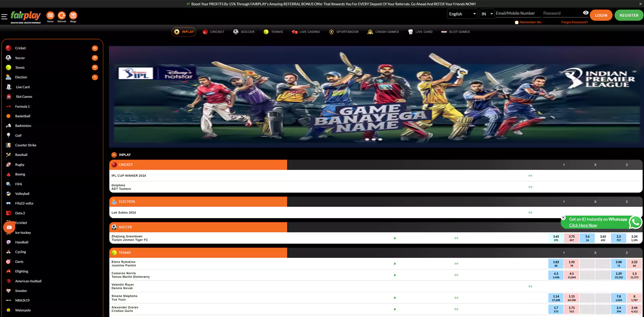Focus the Email/Mobile Number field
The height and width of the screenshot is (317, 644).
click(518, 13)
